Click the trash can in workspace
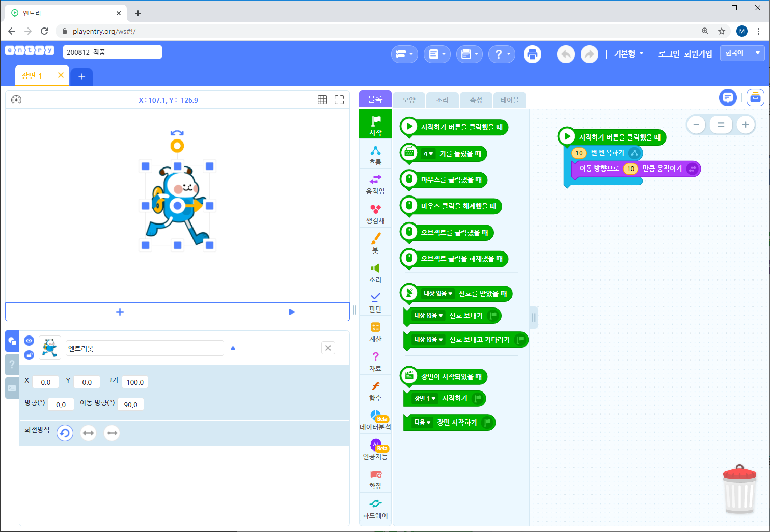The image size is (770, 532). click(x=739, y=490)
